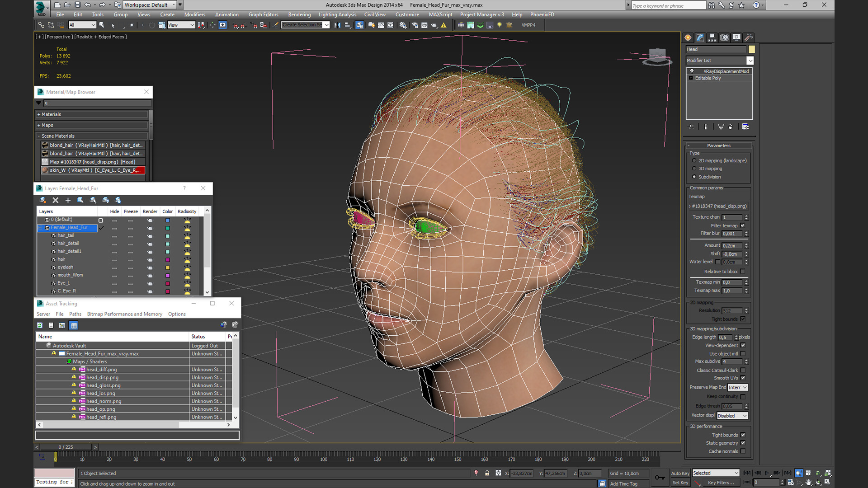Open Asset Tracking Paths menu

(x=75, y=314)
